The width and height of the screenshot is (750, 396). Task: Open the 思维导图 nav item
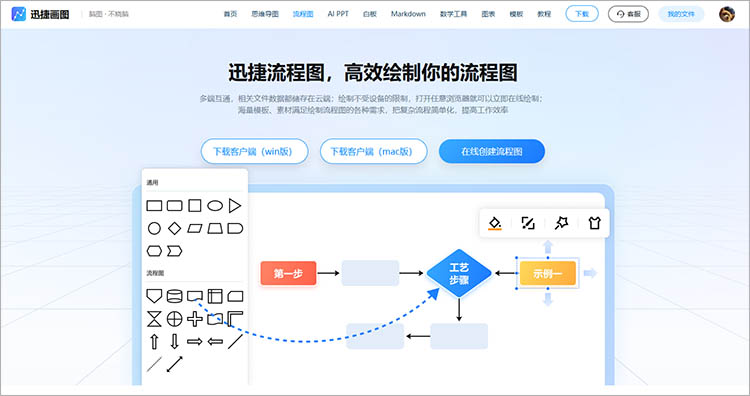[265, 14]
